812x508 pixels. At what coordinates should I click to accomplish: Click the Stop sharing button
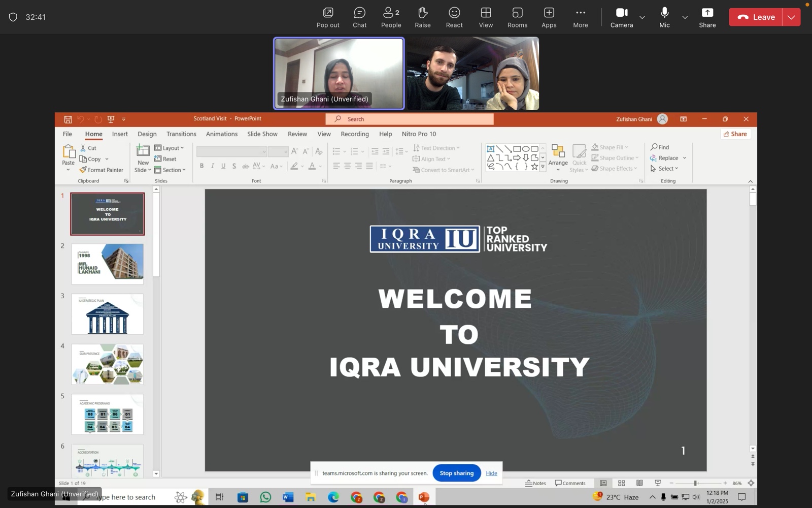tap(456, 473)
